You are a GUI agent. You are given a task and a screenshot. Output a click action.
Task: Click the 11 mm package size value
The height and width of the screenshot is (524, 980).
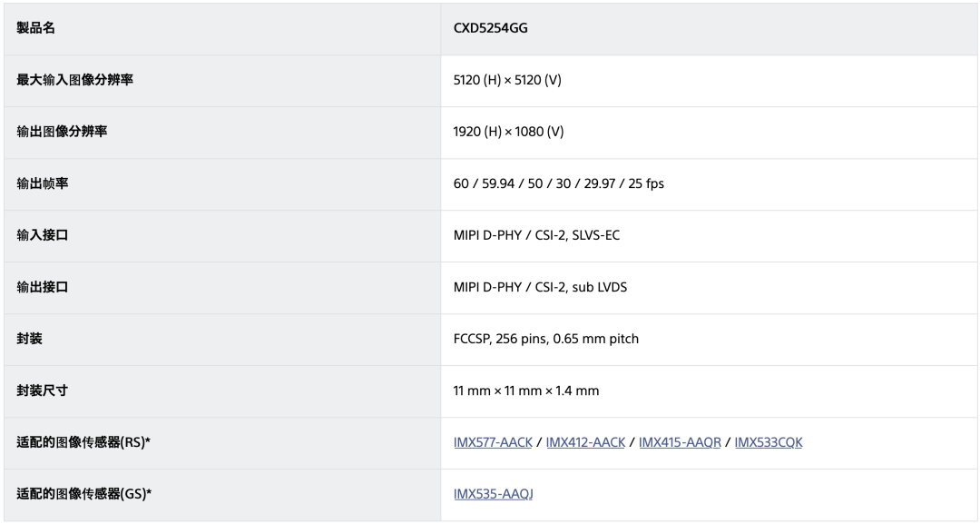526,391
